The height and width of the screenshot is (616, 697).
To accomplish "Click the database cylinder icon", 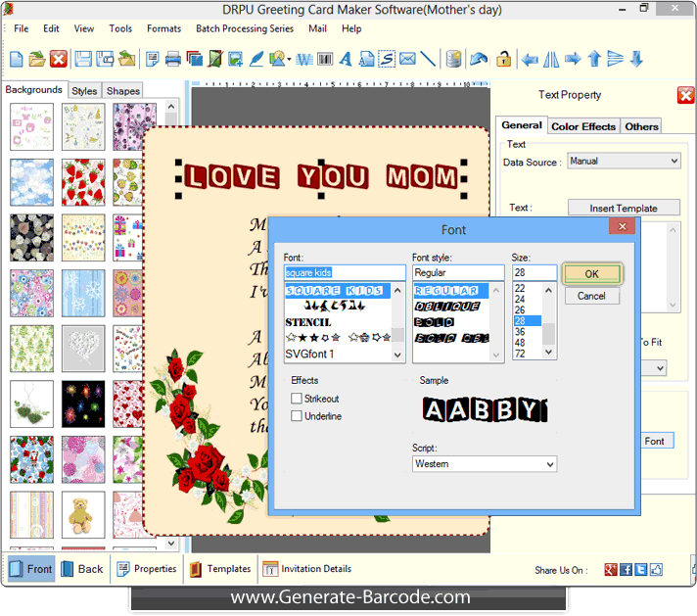I will [x=453, y=59].
